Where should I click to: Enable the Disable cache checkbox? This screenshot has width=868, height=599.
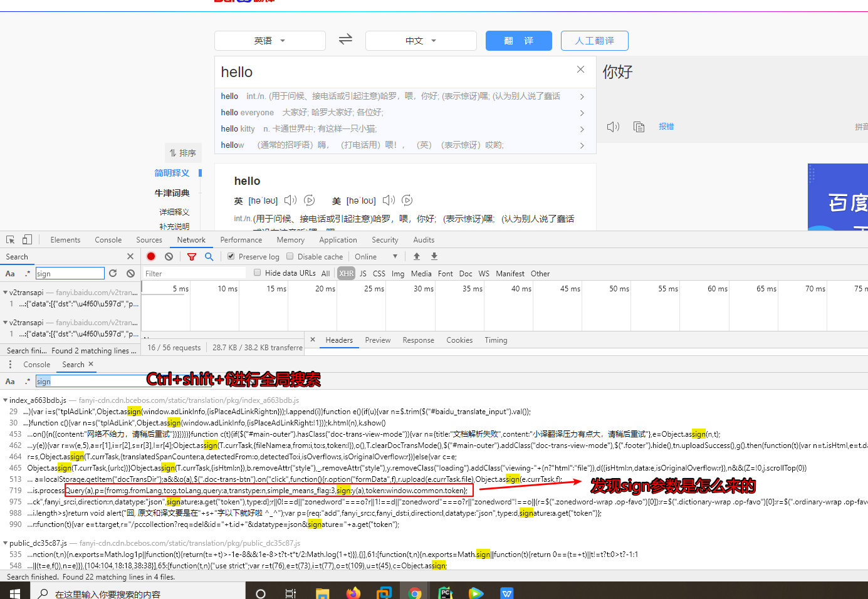290,256
